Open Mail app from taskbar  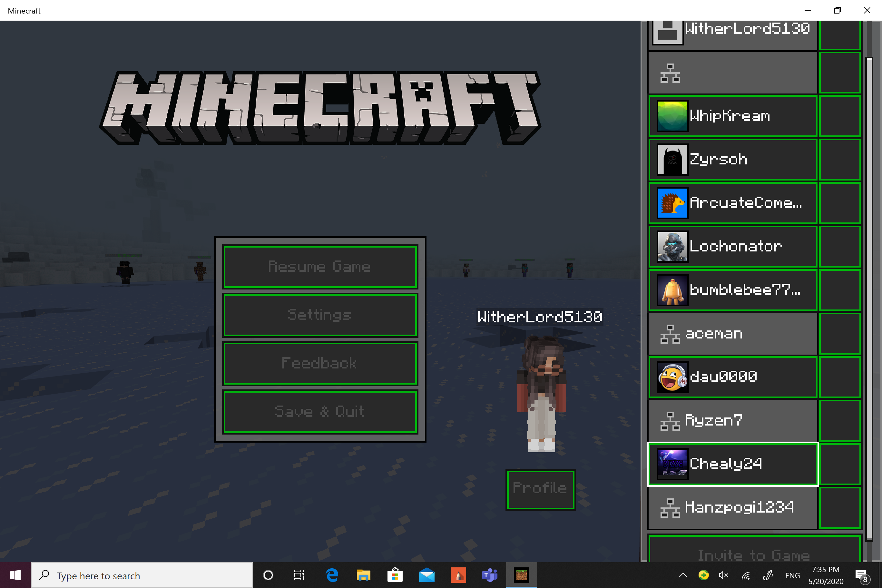coord(427,575)
